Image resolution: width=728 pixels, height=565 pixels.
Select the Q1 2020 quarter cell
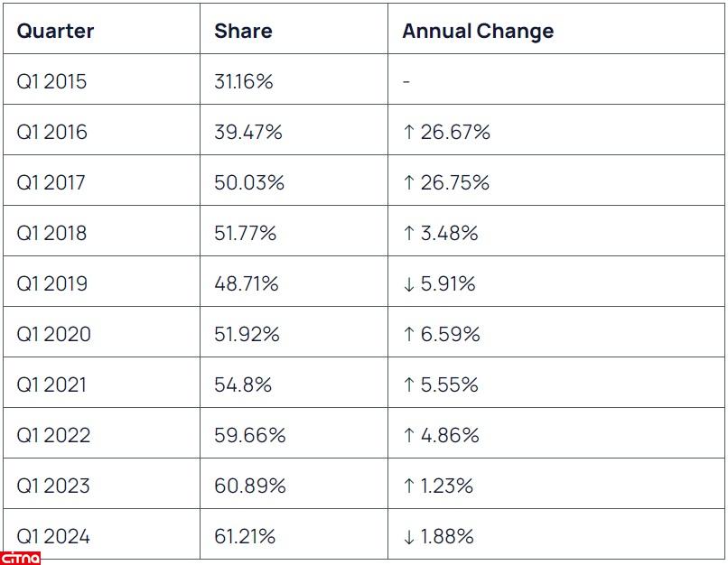(x=53, y=335)
